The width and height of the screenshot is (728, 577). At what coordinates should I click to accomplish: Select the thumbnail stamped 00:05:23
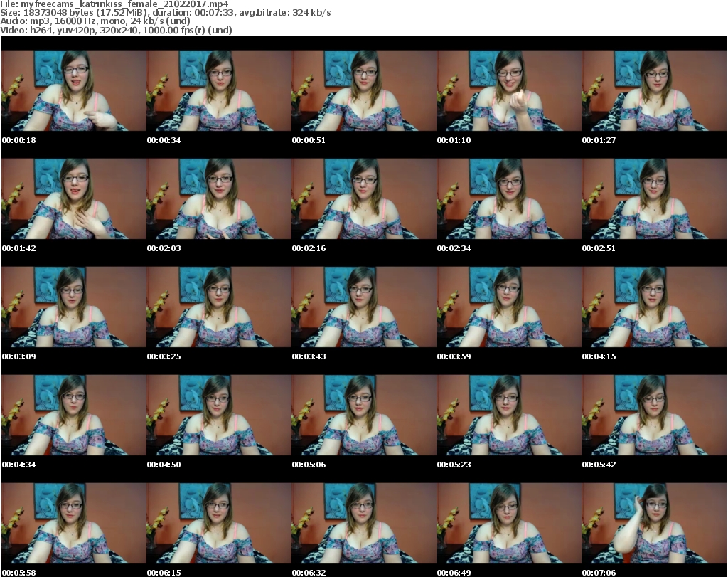tap(509, 415)
